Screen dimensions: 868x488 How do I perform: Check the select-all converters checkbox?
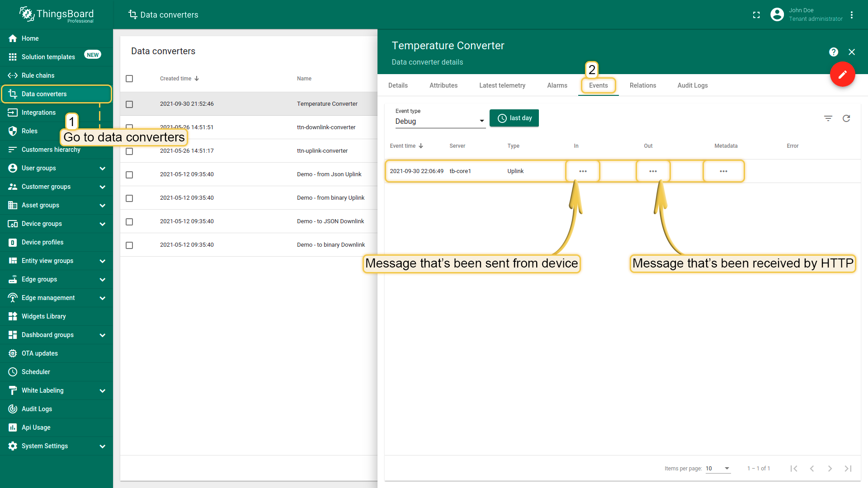[129, 79]
